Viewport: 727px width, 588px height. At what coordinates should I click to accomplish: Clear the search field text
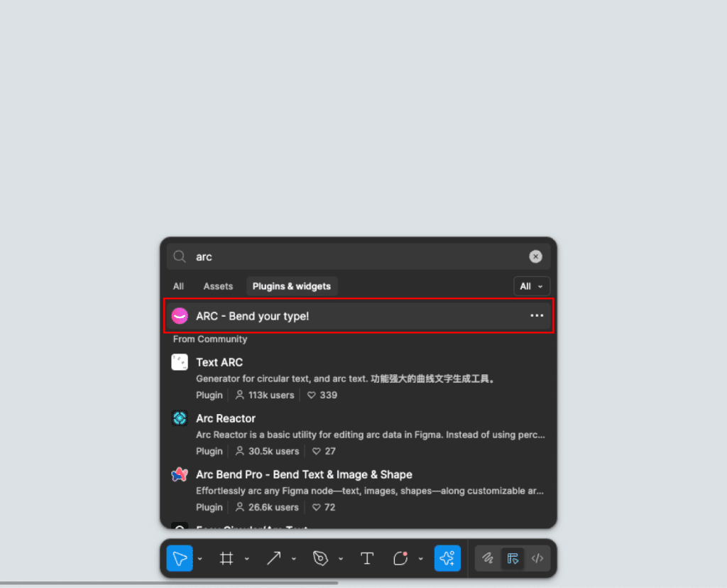[535, 256]
